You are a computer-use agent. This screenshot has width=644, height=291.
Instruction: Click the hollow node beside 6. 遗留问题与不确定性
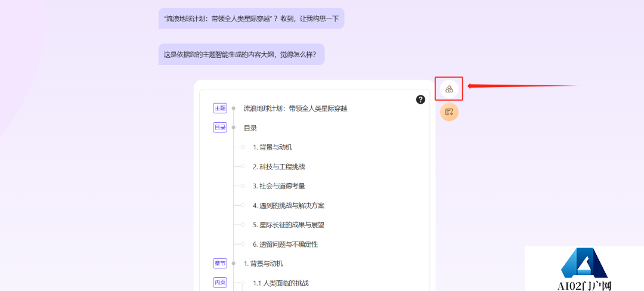(243, 244)
